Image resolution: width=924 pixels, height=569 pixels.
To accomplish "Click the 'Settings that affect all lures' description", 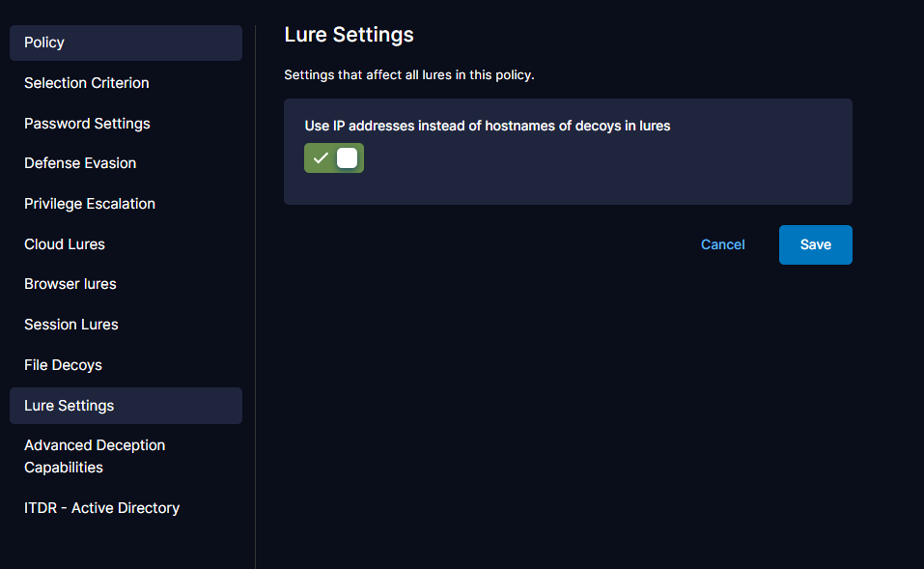I will (409, 74).
